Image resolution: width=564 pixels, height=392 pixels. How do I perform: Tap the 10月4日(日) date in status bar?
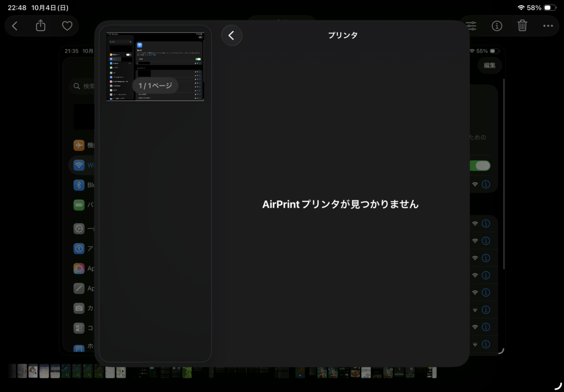pos(50,8)
